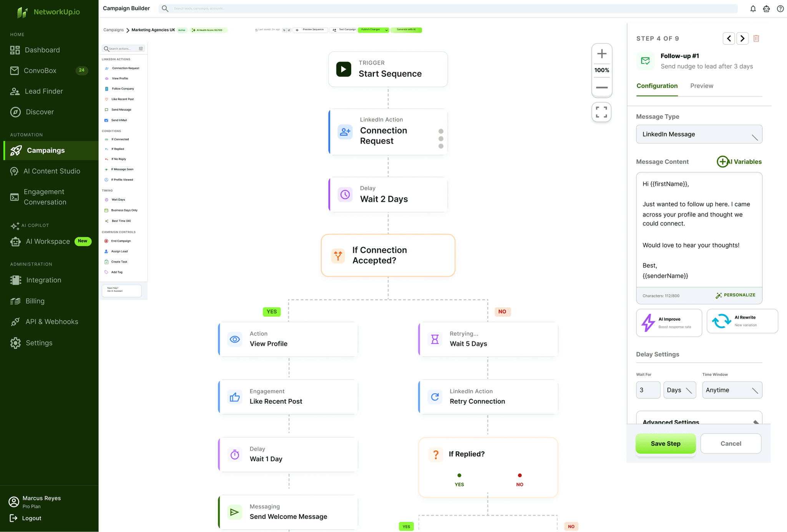Click Campaigns breadcrumb link
Viewport: 787px width, 532px height.
[113, 30]
